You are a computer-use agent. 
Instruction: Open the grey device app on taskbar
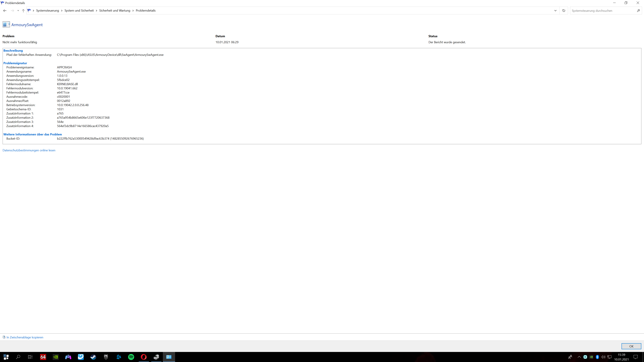[156, 357]
